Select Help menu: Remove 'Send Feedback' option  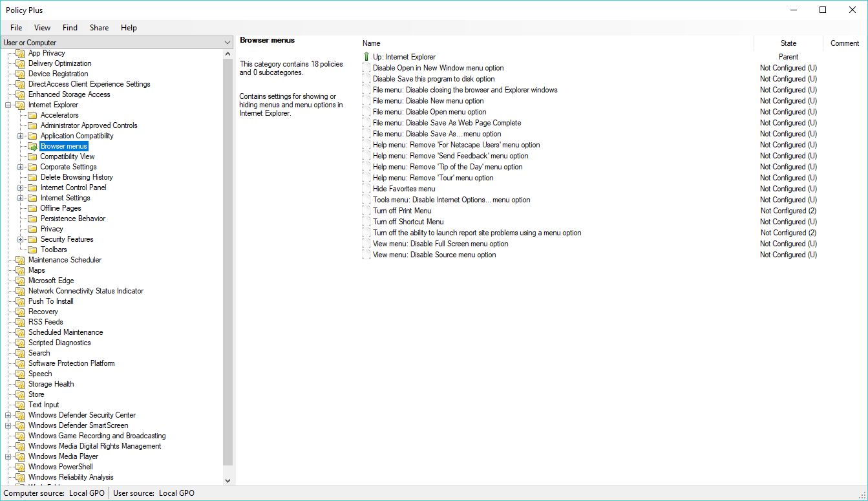coord(450,156)
